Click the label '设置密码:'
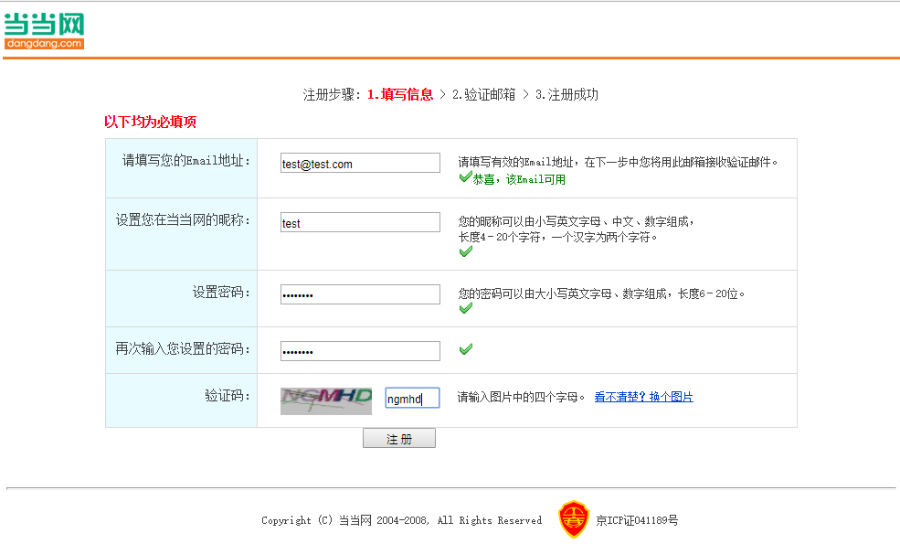900x544 pixels. tap(222, 292)
